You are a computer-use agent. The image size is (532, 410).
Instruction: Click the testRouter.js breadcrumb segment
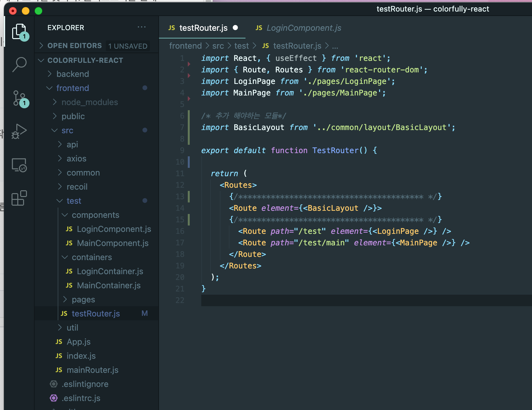(x=297, y=46)
